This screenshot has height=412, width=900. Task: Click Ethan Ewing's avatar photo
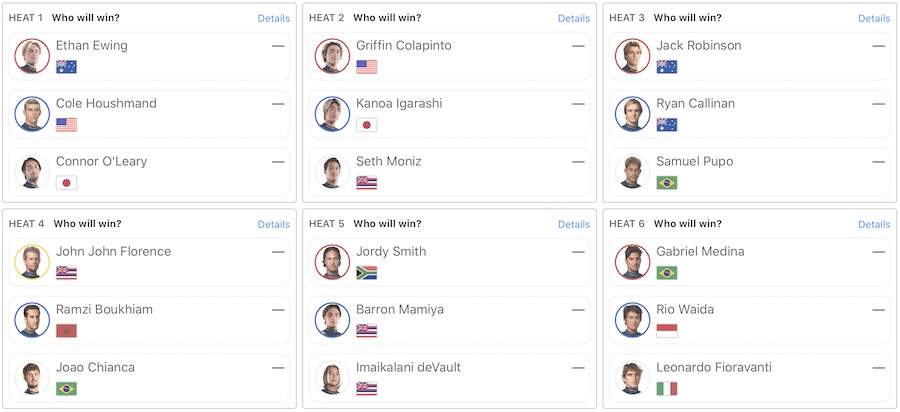32,56
